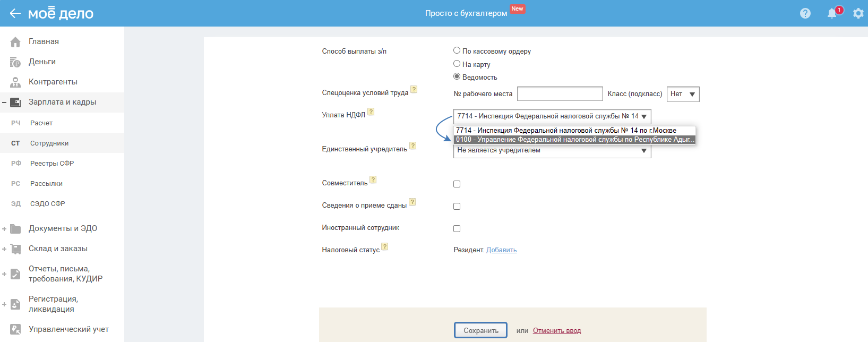Show hint for Спецоценка условий труда
Image resolution: width=868 pixels, height=342 pixels.
pos(414,90)
